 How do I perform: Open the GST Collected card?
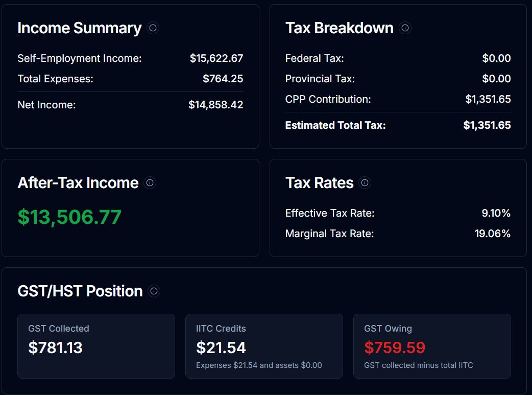point(96,346)
